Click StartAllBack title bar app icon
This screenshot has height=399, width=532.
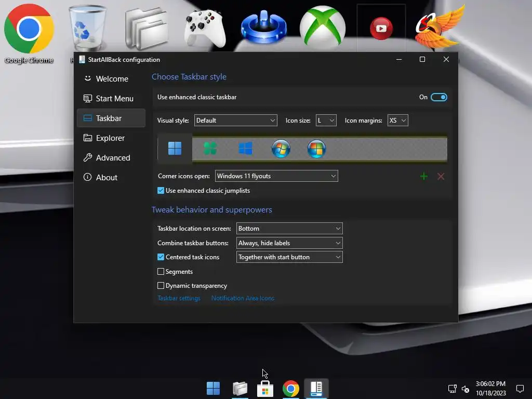pyautogui.click(x=82, y=59)
